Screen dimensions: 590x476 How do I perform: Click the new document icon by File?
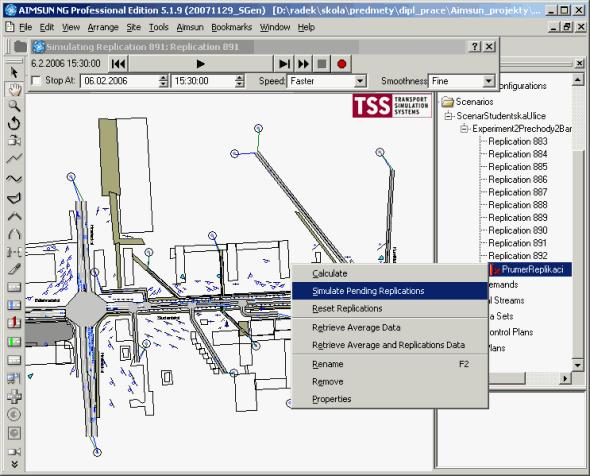pos(9,27)
